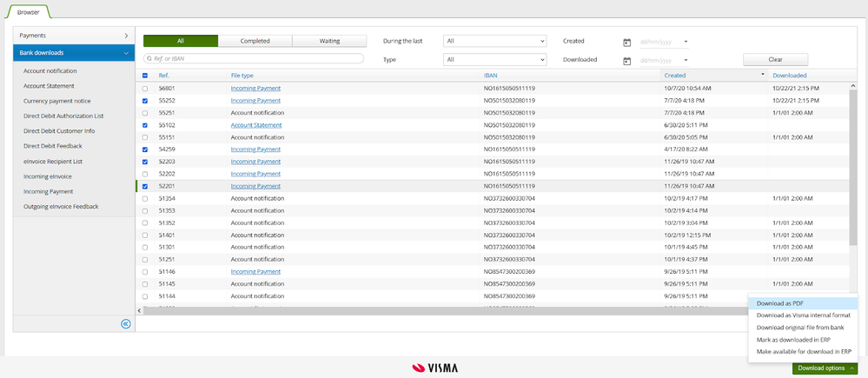Open Incoming Payment link for row 54259
The height and width of the screenshot is (378, 868).
[x=255, y=149]
